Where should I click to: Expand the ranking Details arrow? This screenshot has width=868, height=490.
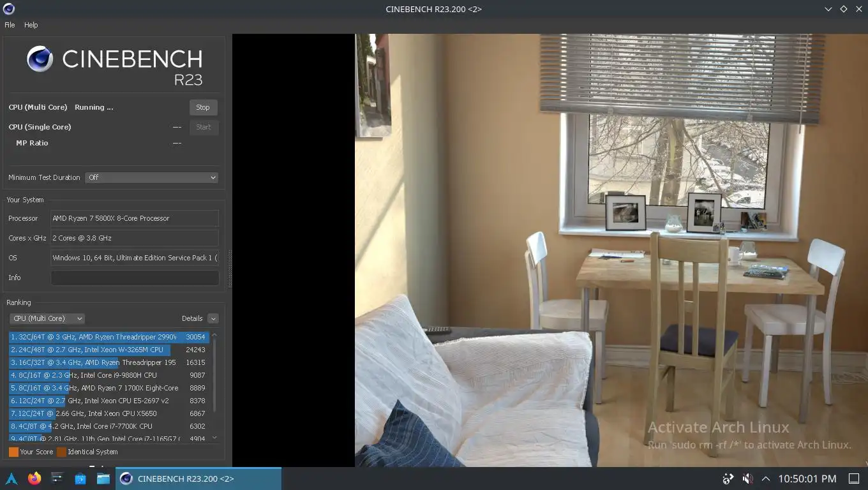click(x=213, y=318)
